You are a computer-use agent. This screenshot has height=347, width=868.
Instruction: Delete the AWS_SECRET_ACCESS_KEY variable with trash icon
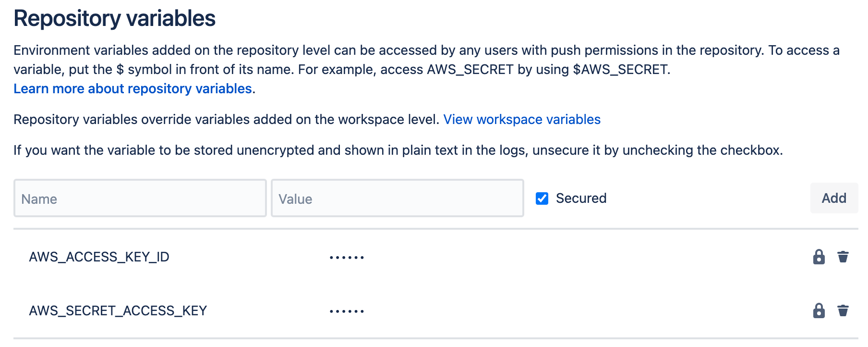pos(843,311)
